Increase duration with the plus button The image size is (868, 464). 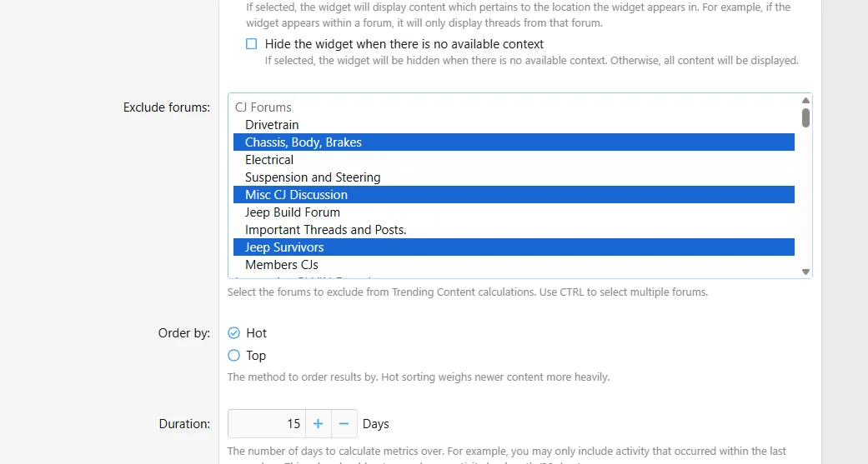318,424
